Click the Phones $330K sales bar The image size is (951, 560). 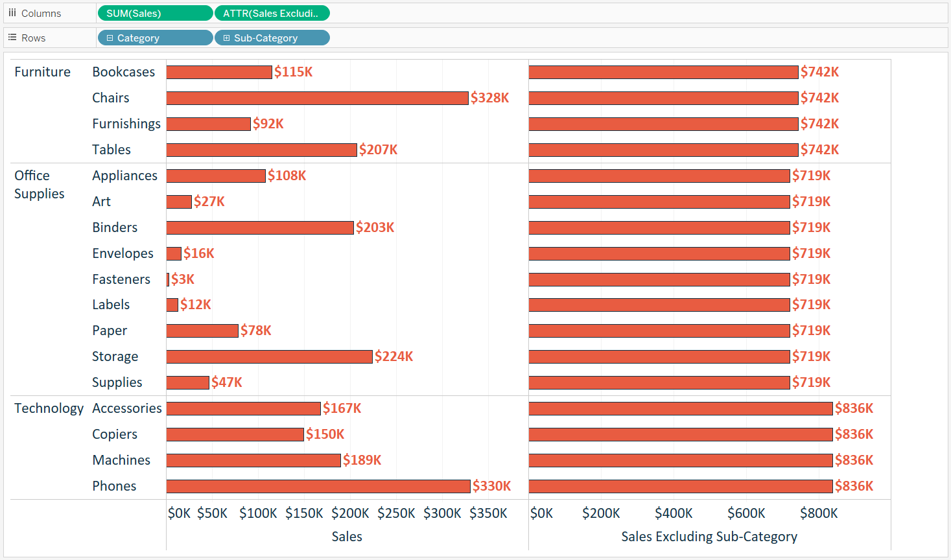318,486
